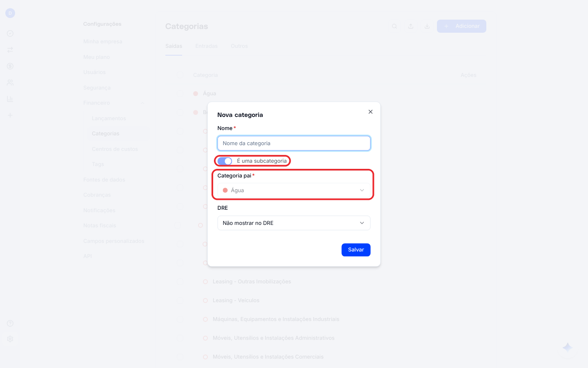Open Campos personalizados settings
Image resolution: width=588 pixels, height=368 pixels.
point(114,241)
